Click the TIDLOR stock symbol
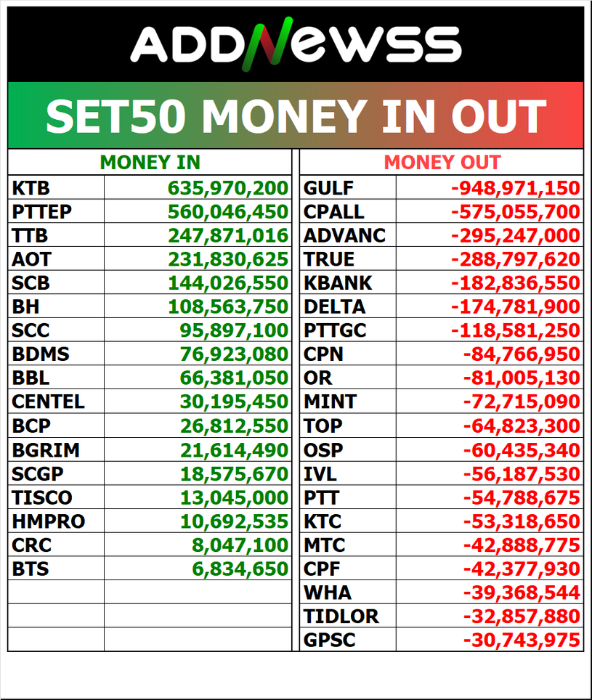This screenshot has height=700, width=592. coord(341,616)
